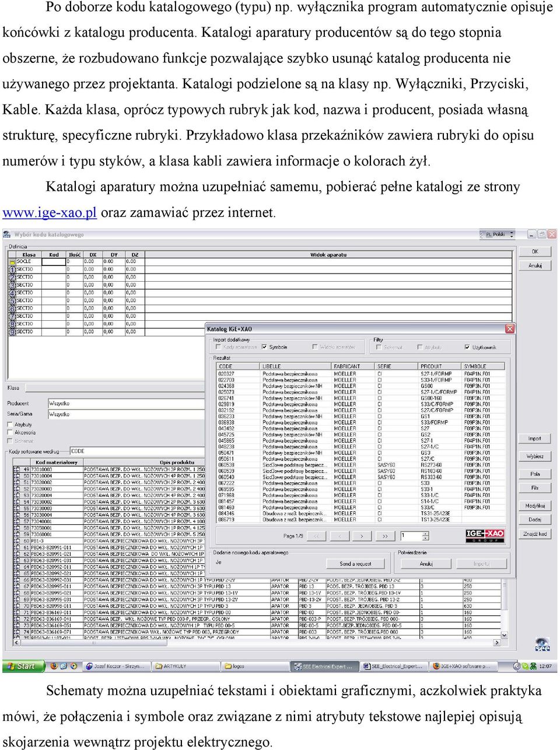Click the page number spinner arrows
560x750 pixels.
click(x=426, y=536)
